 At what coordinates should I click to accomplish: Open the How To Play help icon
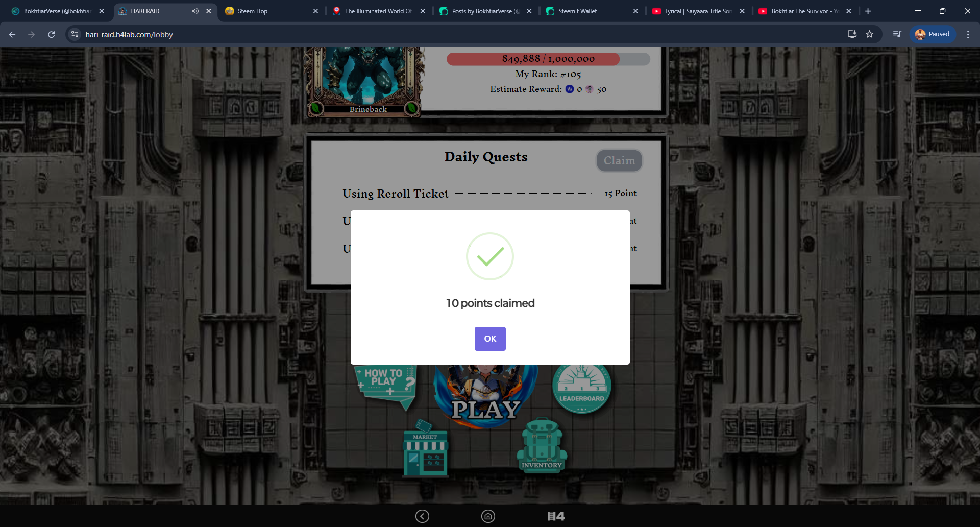tap(386, 386)
